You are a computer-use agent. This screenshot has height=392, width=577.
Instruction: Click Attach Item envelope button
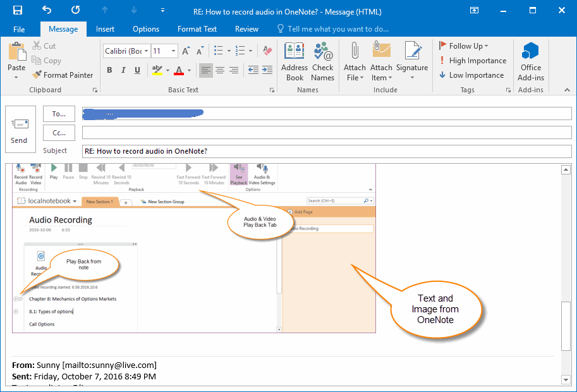381,61
